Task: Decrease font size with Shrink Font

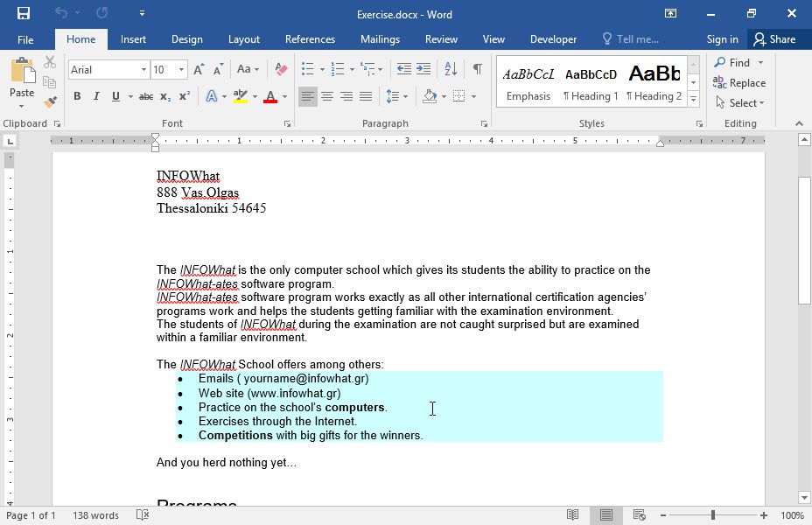Action: 219,70
